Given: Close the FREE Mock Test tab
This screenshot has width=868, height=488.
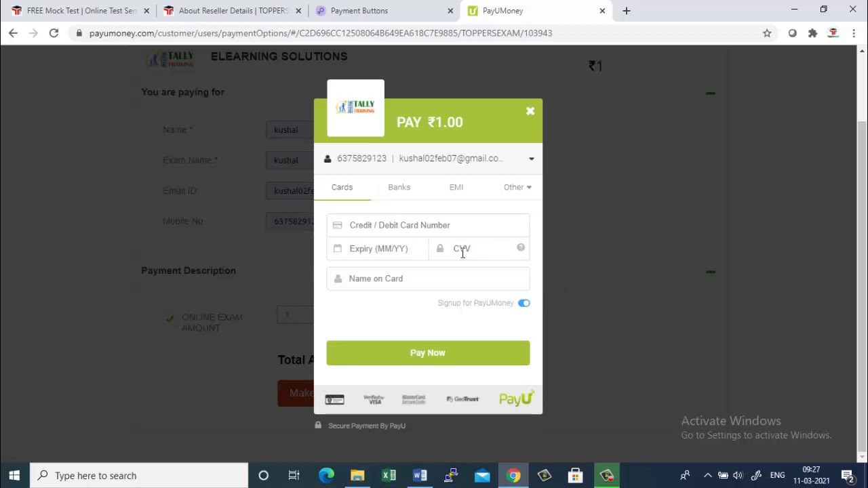Looking at the screenshot, I should (x=146, y=11).
